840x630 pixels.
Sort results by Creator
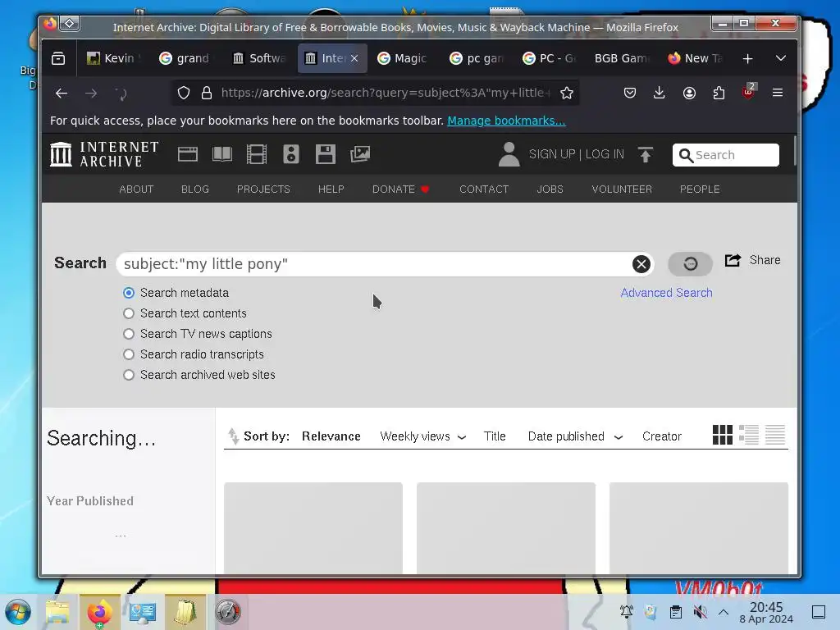662,436
